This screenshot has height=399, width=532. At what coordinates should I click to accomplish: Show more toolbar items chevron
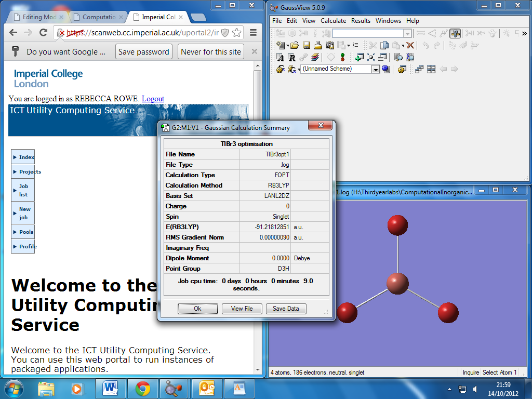[524, 33]
